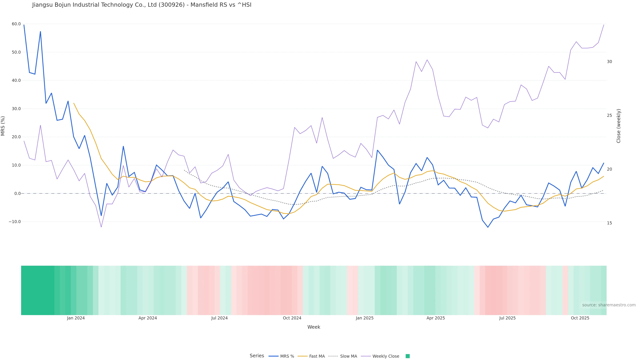
Task: Click the dotted Slow MA line icon
Action: [x=333, y=356]
